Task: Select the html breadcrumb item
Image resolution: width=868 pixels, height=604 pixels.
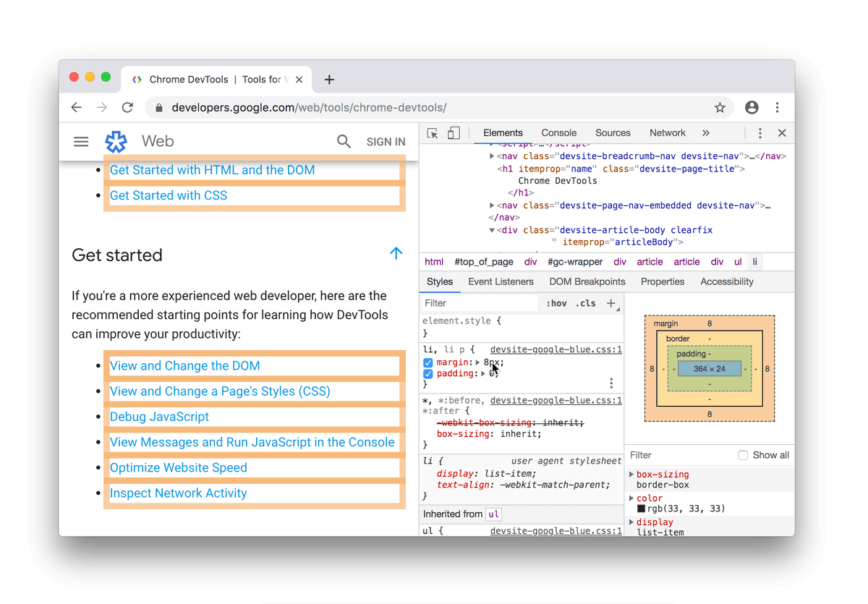Action: coord(434,262)
